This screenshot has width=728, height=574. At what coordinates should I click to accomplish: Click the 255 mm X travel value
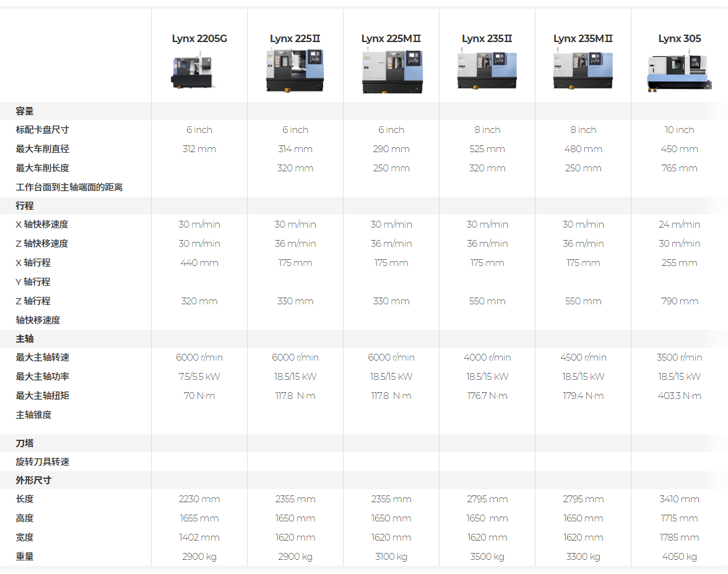pos(679,263)
